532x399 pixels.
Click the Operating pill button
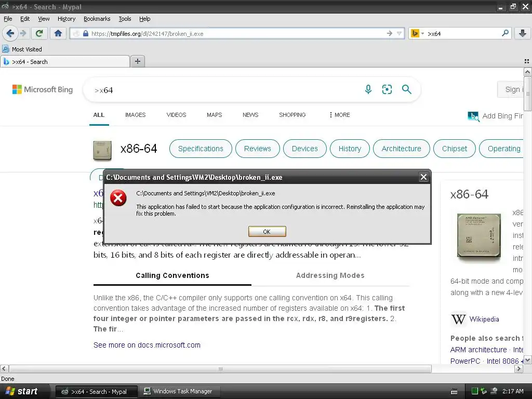501,149
